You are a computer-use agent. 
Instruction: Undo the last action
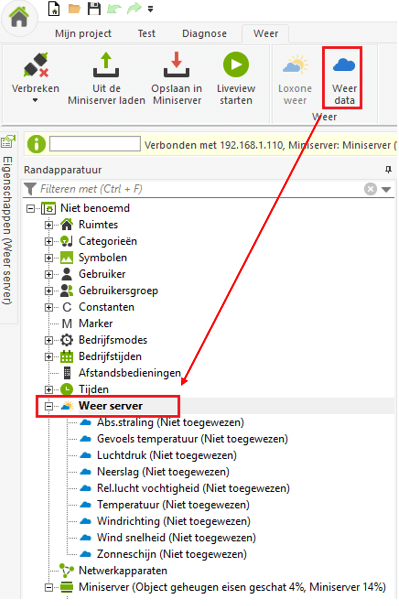pos(114,9)
